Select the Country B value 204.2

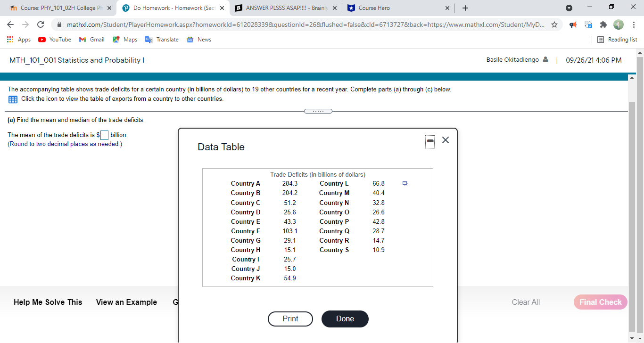coord(289,193)
